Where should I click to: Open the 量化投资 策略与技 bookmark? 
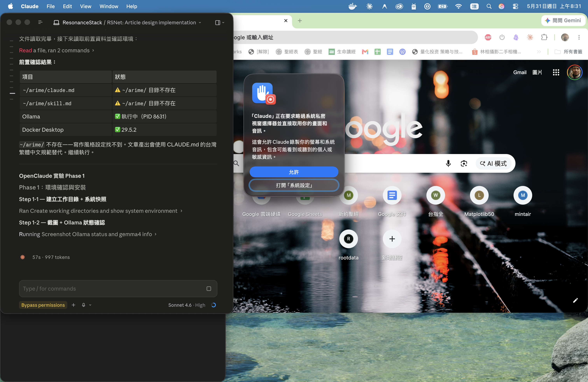tap(437, 52)
